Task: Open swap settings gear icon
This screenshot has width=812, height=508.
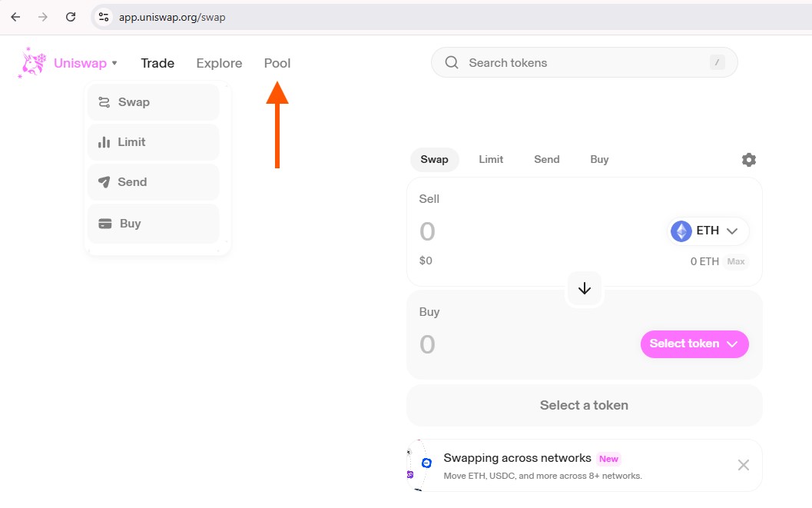Action: pos(748,160)
